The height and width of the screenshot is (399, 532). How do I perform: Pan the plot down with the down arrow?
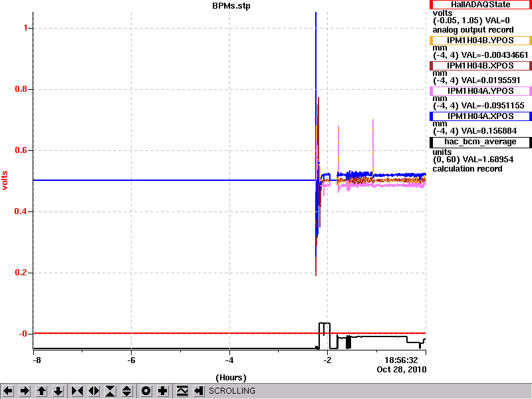point(59,391)
